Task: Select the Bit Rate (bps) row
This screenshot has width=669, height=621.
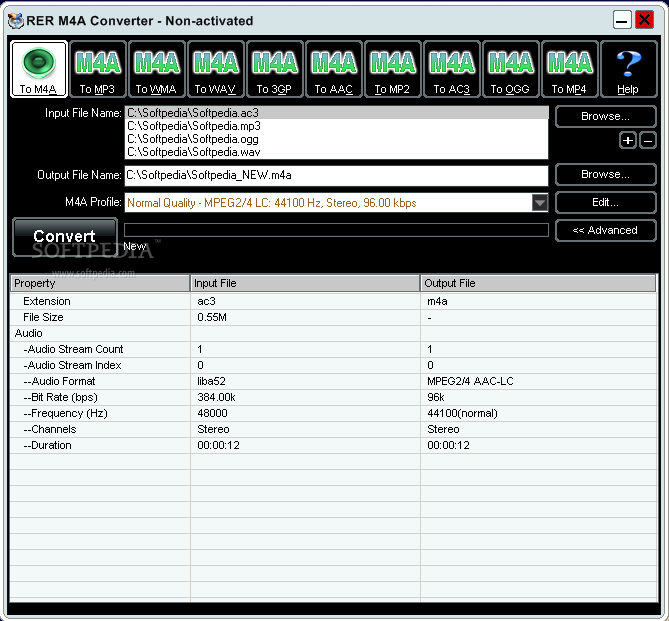Action: point(333,397)
